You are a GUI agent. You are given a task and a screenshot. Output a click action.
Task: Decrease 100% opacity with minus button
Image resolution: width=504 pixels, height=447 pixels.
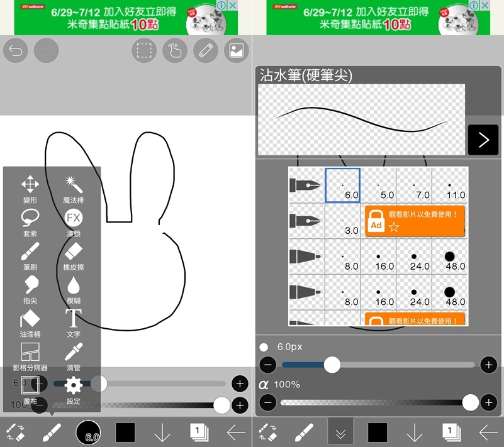(268, 402)
